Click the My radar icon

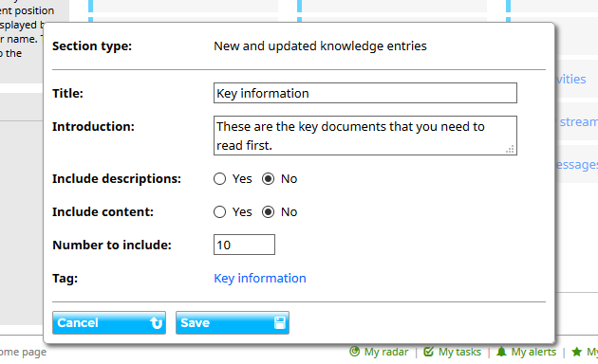[x=354, y=352]
